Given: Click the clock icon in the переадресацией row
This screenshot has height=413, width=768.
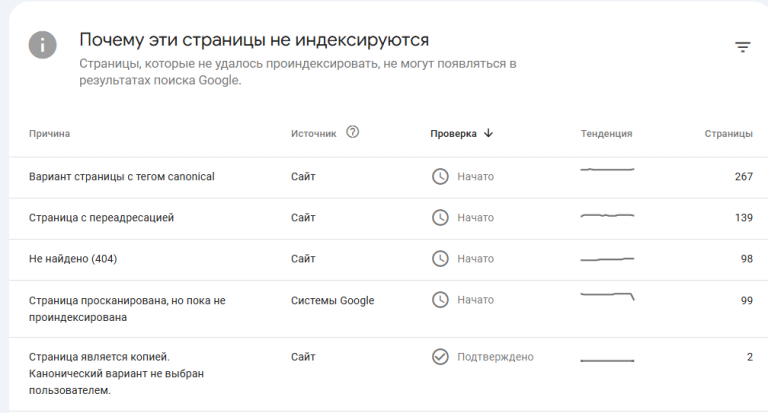Looking at the screenshot, I should pos(440,217).
